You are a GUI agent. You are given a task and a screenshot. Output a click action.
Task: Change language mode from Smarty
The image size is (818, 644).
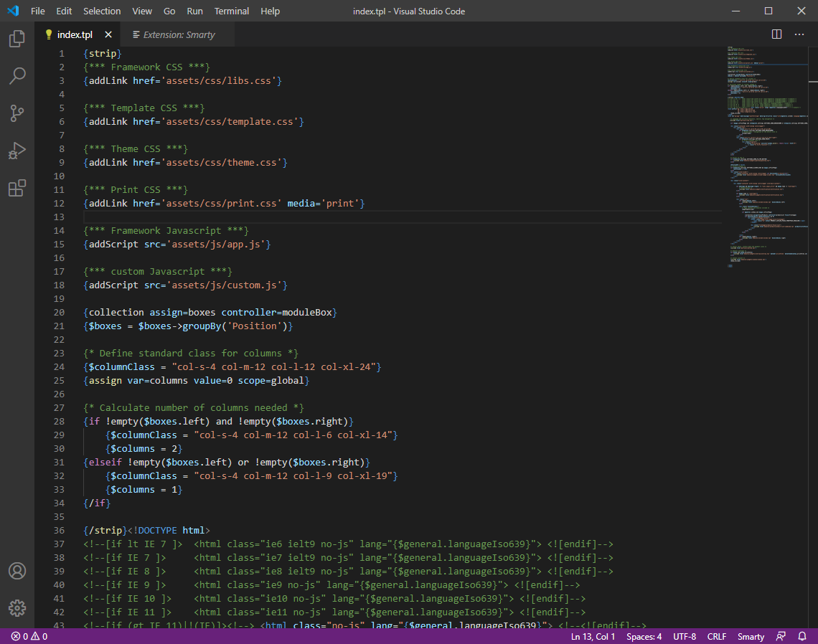(751, 636)
